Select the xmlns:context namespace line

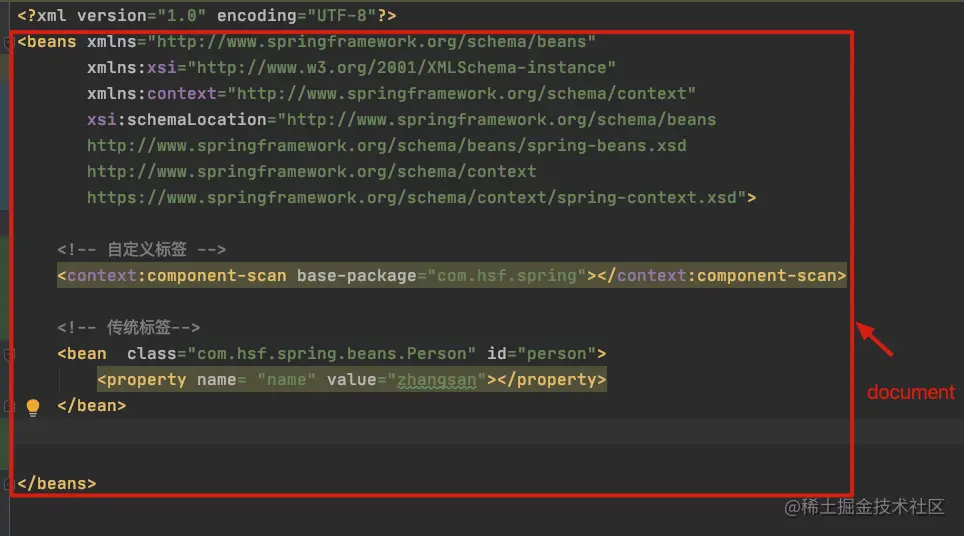tap(391, 93)
